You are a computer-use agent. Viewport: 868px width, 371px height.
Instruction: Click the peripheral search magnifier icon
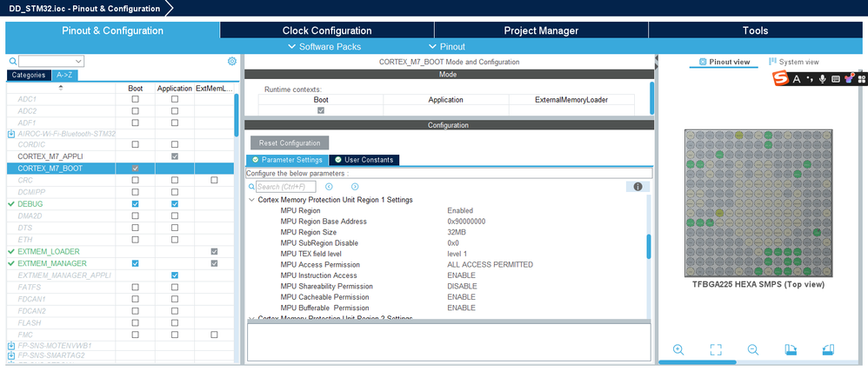pos(13,61)
